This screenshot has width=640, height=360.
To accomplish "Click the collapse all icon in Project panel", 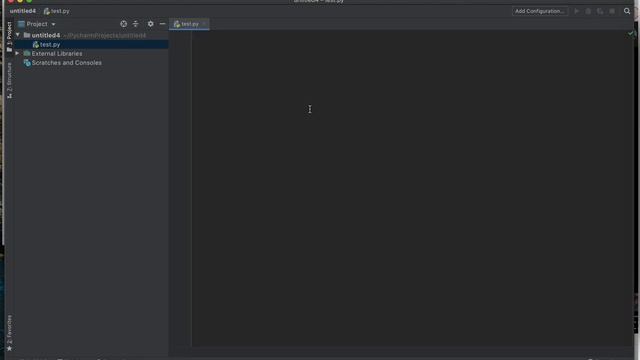I will [136, 24].
